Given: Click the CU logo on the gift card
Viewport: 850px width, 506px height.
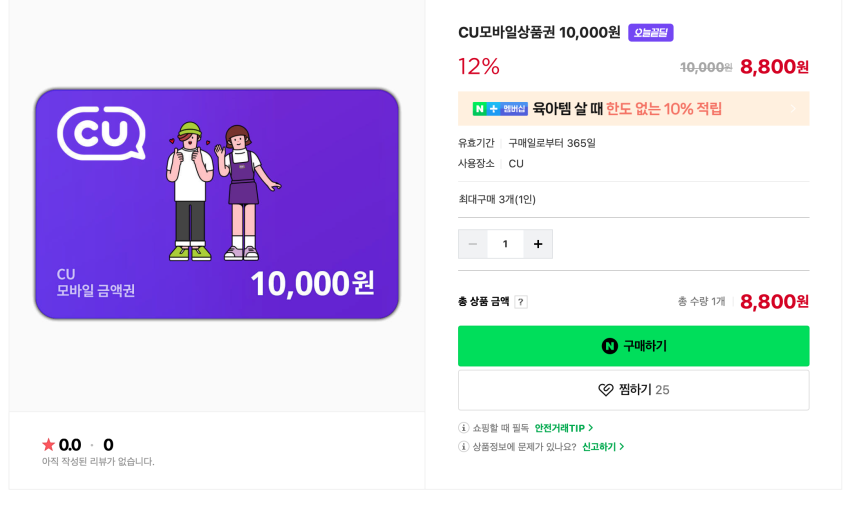Looking at the screenshot, I should 101,133.
